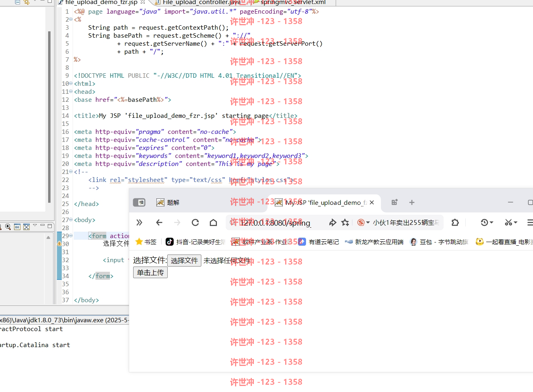Screen dimensions: 533x392
Task: Open 抖音-记录美好生活 bookmark
Action: click(x=196, y=242)
